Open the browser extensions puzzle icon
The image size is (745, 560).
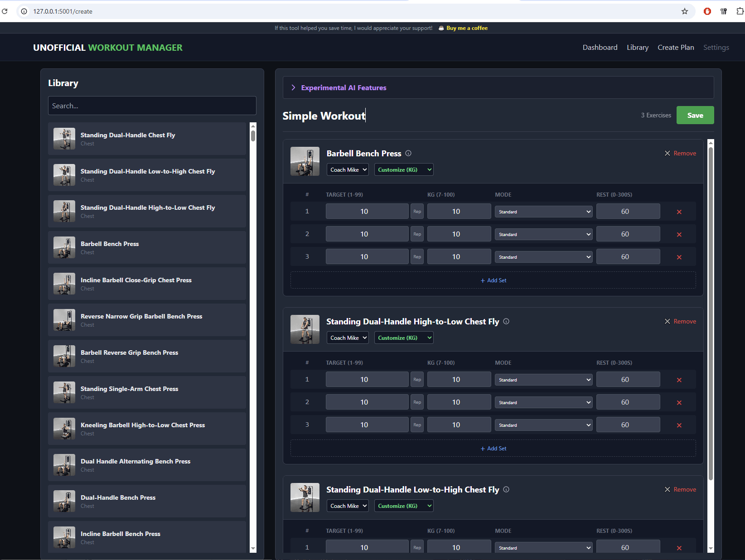(740, 11)
